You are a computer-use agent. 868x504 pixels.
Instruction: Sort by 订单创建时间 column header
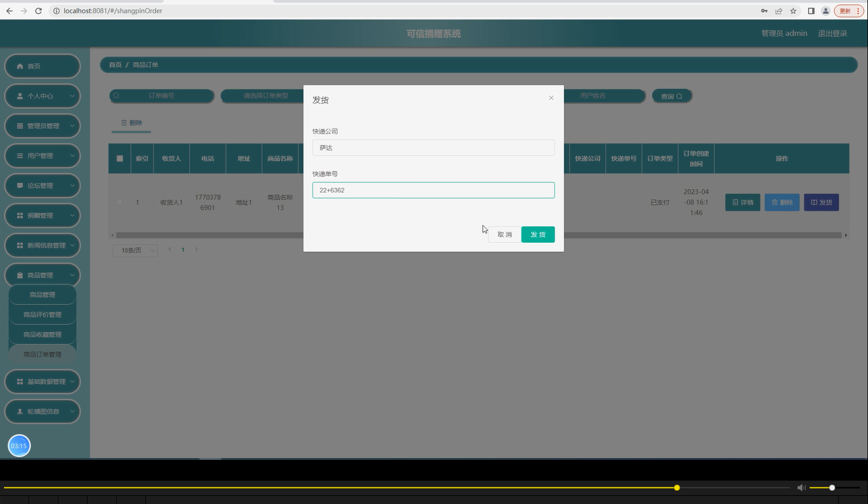696,159
